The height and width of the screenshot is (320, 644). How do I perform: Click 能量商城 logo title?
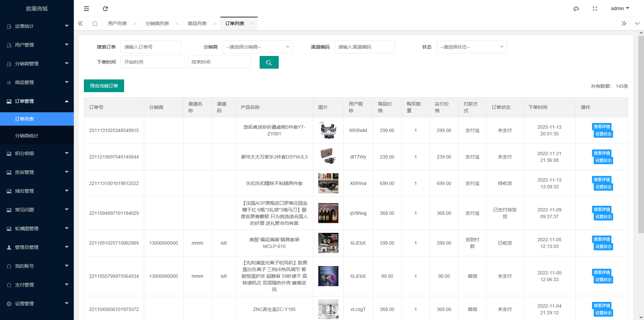[37, 9]
